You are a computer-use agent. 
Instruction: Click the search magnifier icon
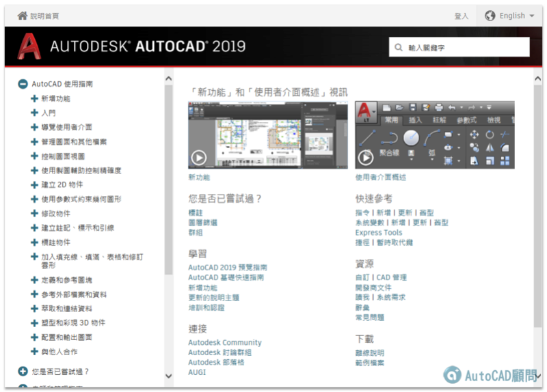coord(399,47)
